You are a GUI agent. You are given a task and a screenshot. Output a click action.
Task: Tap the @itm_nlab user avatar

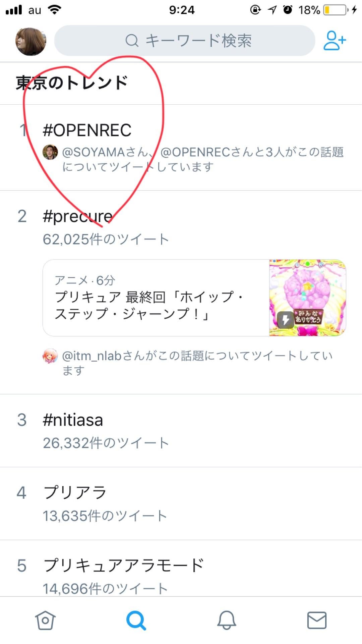coord(50,356)
